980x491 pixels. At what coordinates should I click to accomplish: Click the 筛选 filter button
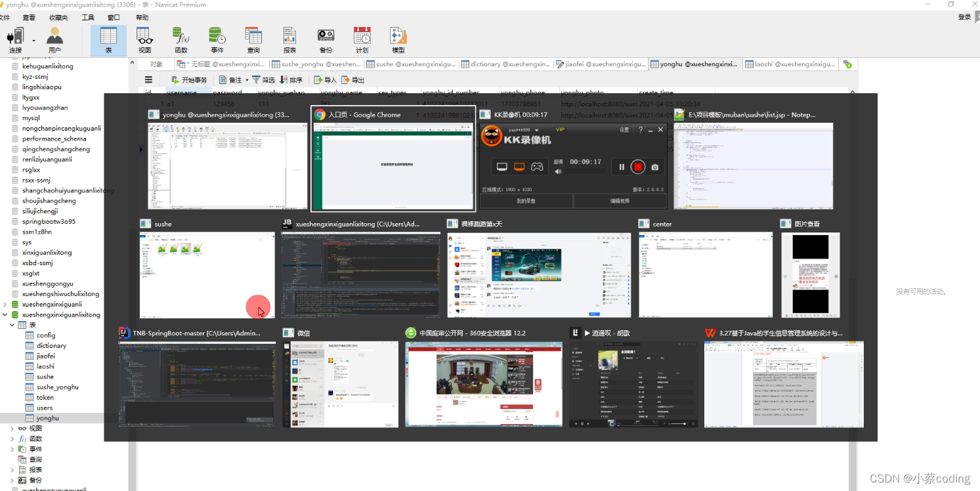pos(264,80)
